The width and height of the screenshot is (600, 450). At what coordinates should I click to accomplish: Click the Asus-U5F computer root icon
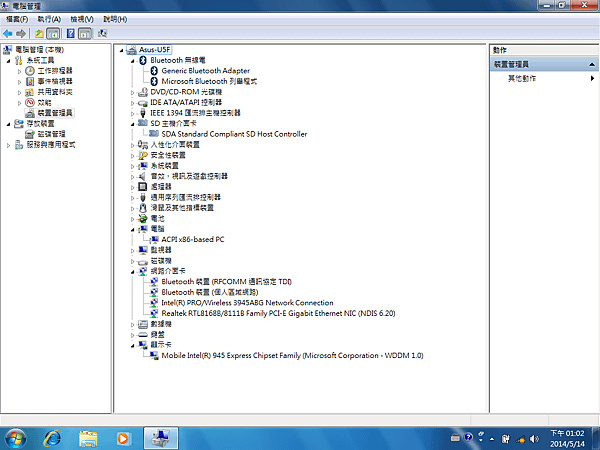[132, 49]
